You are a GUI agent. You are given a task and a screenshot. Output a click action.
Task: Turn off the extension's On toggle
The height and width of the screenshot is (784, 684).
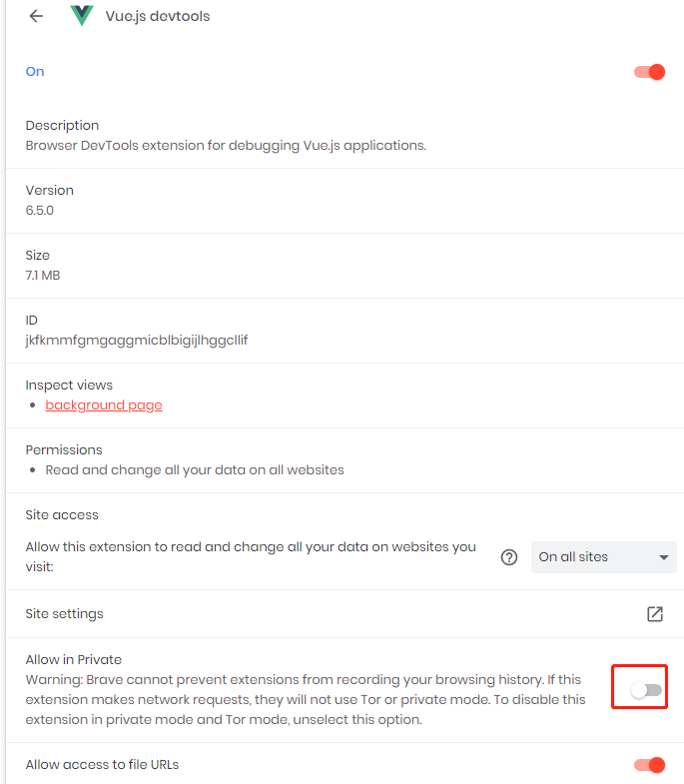(649, 72)
